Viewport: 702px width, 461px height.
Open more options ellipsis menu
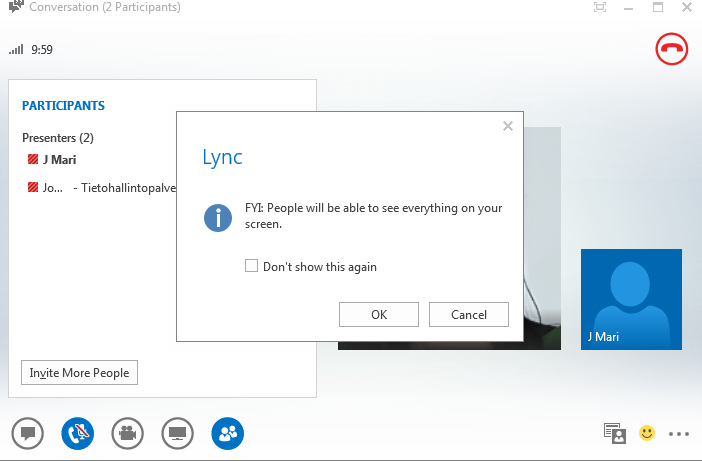679,434
